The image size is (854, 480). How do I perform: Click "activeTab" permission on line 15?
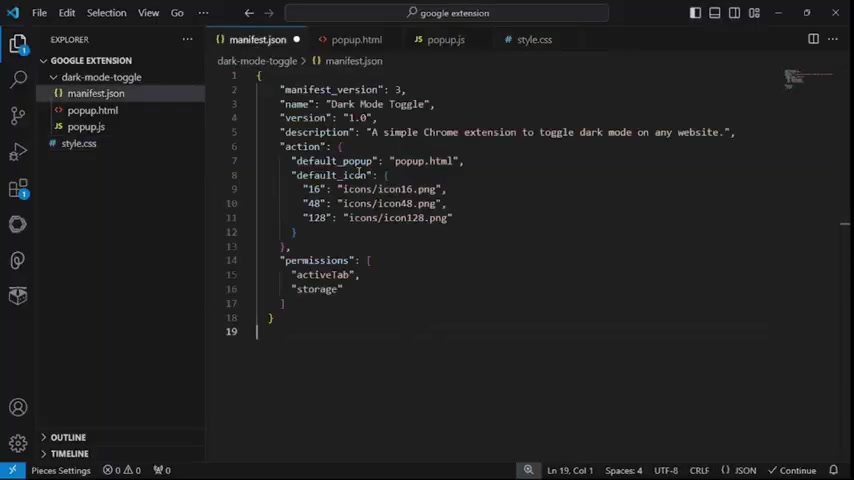pyautogui.click(x=322, y=275)
